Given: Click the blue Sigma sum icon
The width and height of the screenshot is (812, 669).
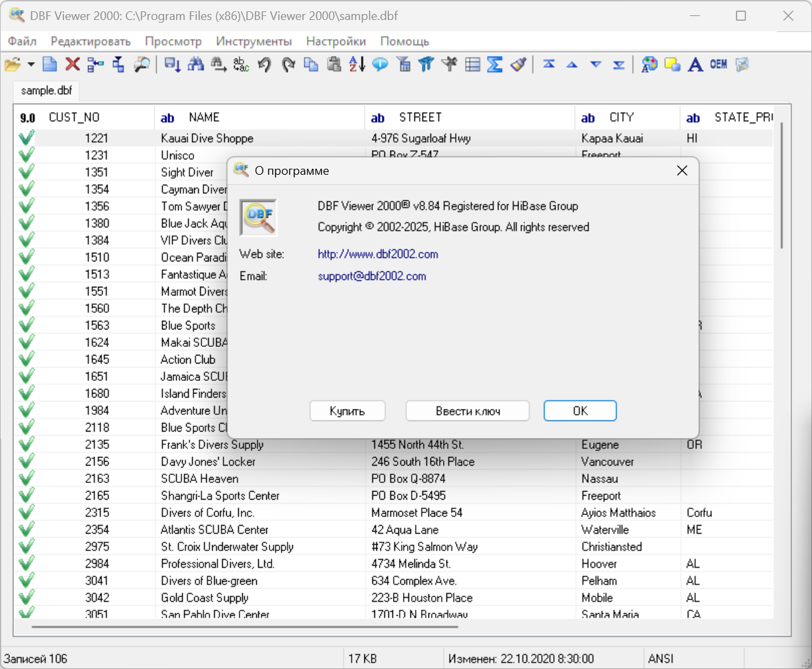Looking at the screenshot, I should (x=494, y=64).
